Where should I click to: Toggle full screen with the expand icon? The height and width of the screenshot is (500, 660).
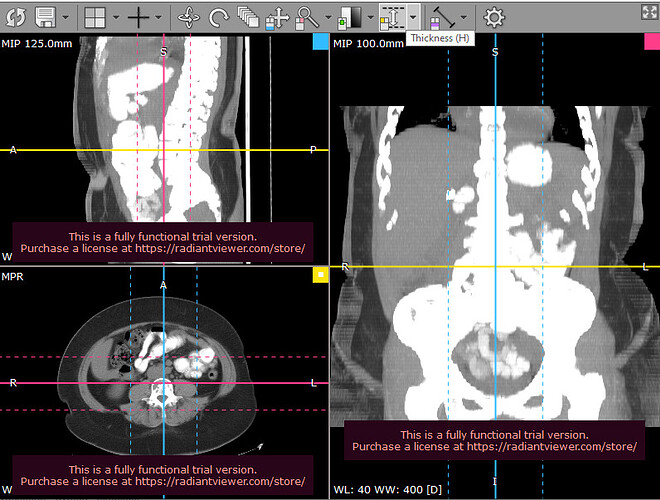(x=649, y=12)
